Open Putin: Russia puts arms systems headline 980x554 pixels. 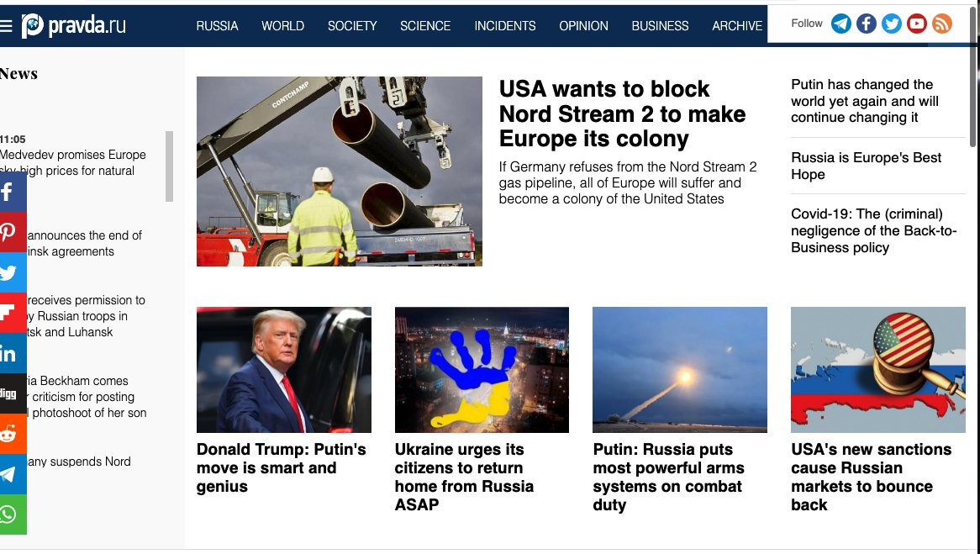(668, 477)
